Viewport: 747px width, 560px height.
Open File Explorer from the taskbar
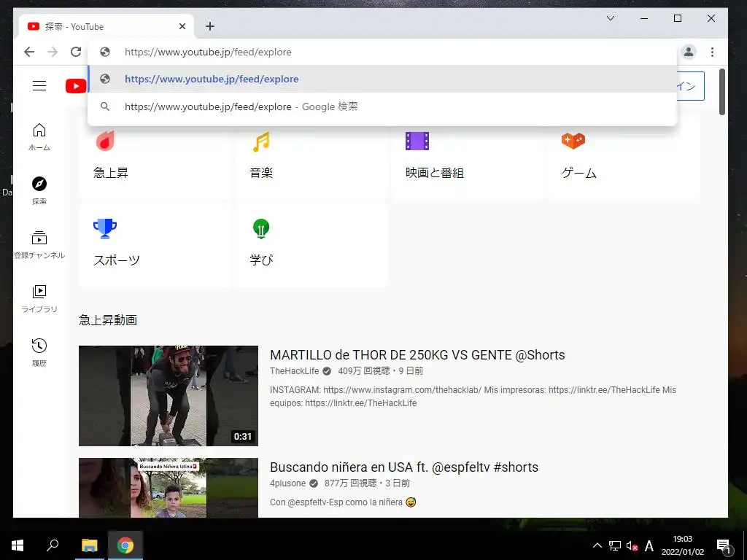point(89,545)
